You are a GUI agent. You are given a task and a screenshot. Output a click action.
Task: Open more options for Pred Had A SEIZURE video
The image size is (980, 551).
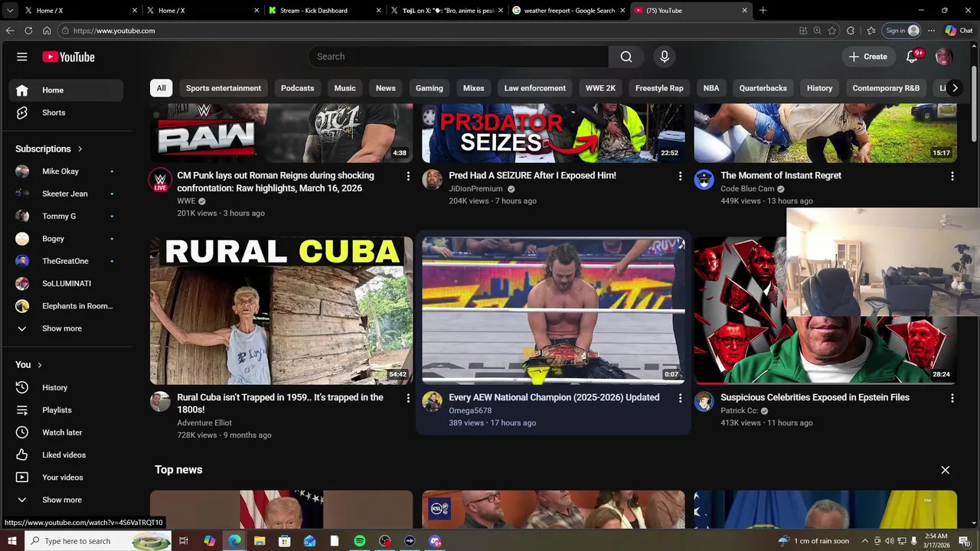pos(680,176)
